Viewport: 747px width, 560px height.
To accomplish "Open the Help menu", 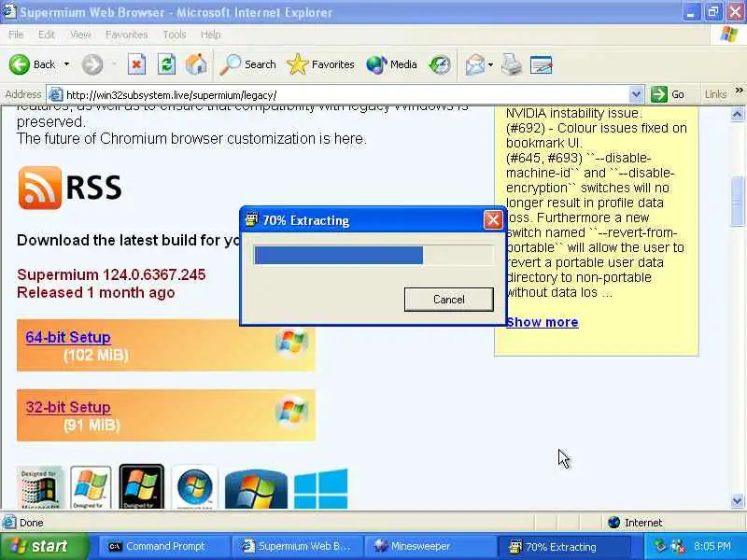I will (211, 35).
